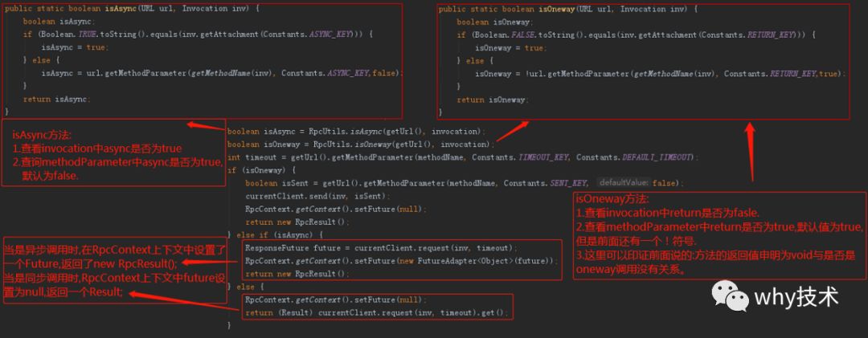Image resolution: width=868 pixels, height=338 pixels.
Task: Click the 'return isOneway;' statement
Action: [x=493, y=100]
